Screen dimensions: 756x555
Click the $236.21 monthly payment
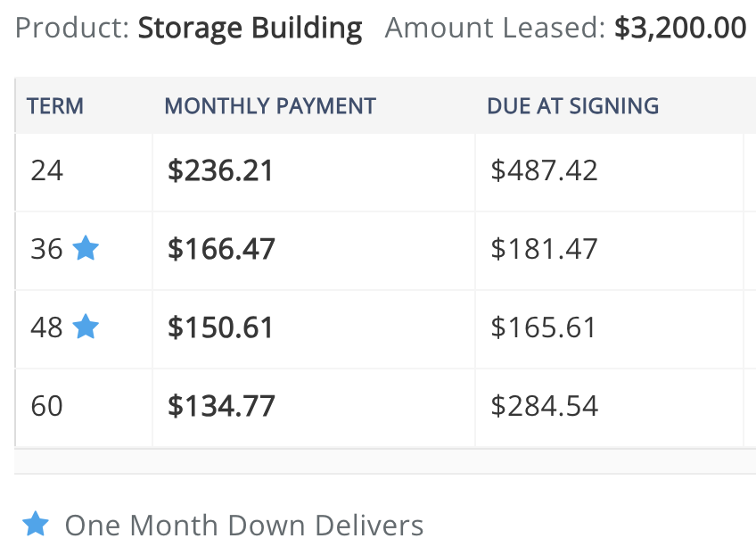pos(220,170)
